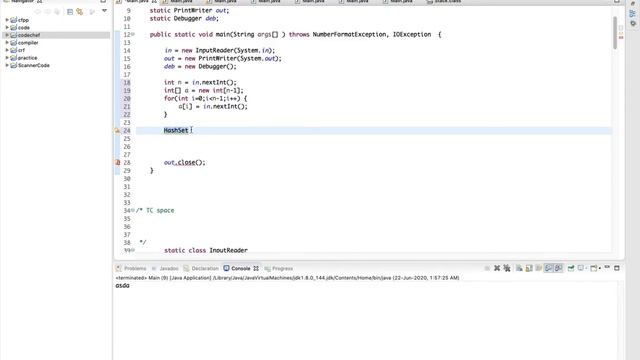Image resolution: width=640 pixels, height=360 pixels.
Task: Click line number 20 in the gutter
Action: point(127,98)
